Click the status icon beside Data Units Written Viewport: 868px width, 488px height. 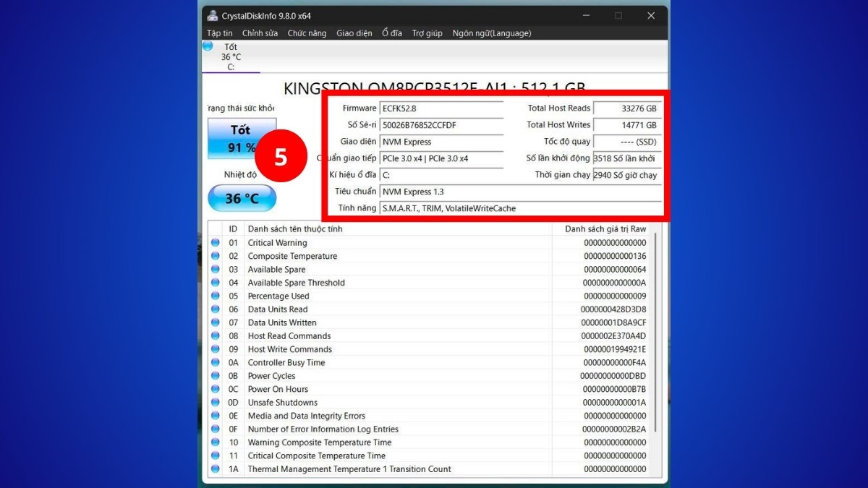click(x=215, y=322)
